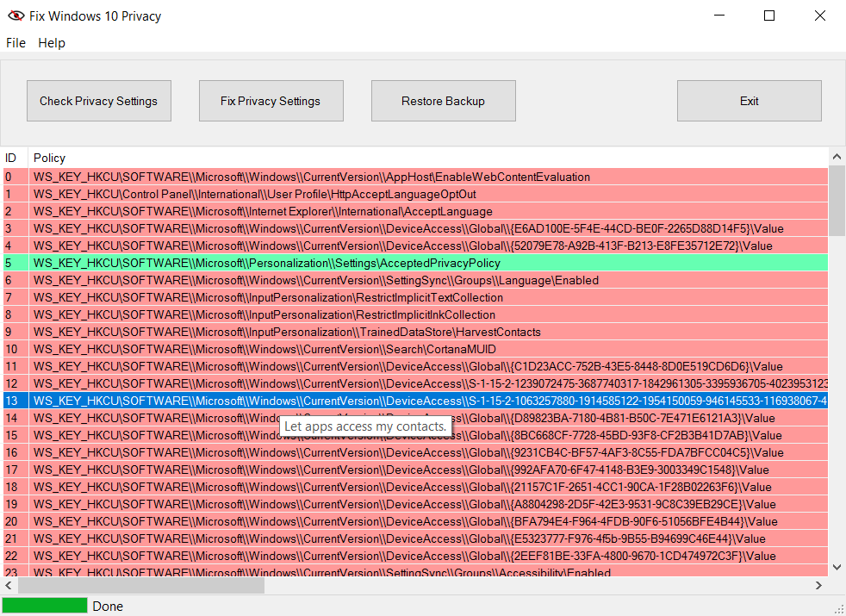Viewport: 846px width, 616px height.
Task: Click the ID column header
Action: pyautogui.click(x=15, y=158)
